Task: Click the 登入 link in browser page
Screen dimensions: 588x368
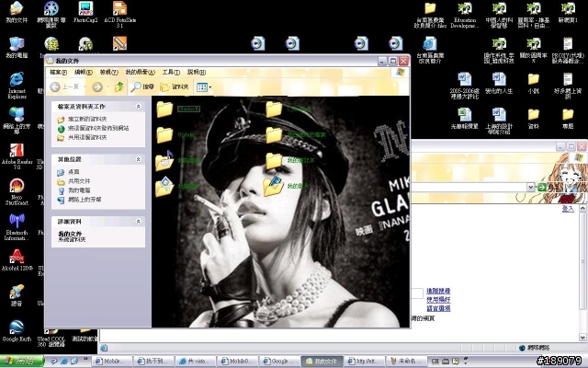Action: [568, 209]
